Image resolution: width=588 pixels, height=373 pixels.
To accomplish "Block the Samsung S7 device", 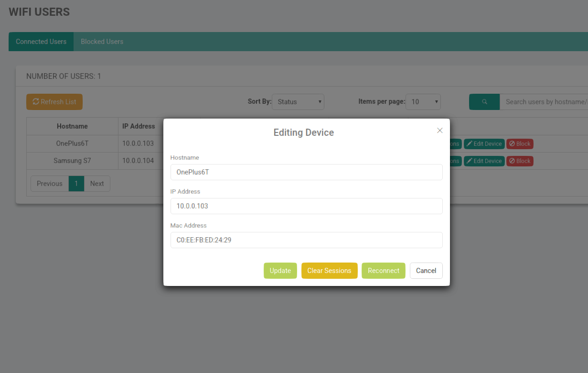I will click(520, 161).
